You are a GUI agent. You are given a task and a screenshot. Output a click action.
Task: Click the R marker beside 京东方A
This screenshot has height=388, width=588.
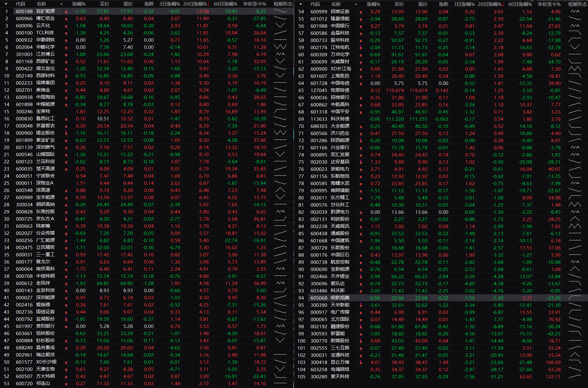(66, 219)
